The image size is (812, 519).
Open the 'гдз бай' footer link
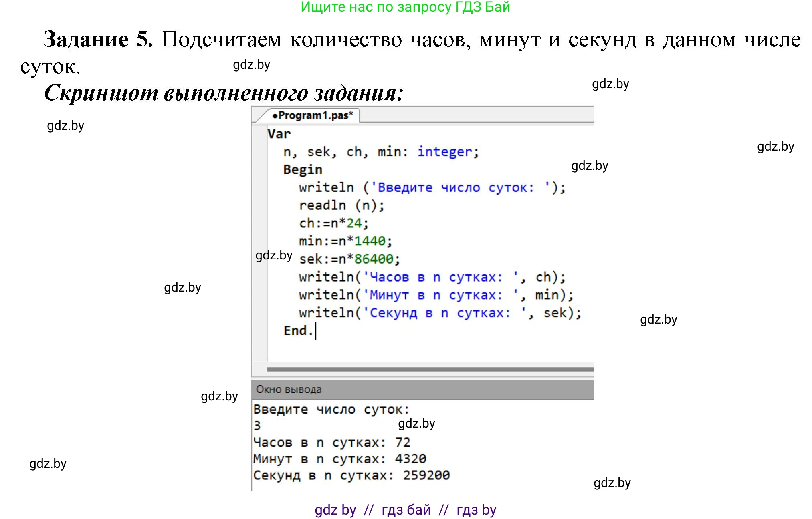(406, 509)
